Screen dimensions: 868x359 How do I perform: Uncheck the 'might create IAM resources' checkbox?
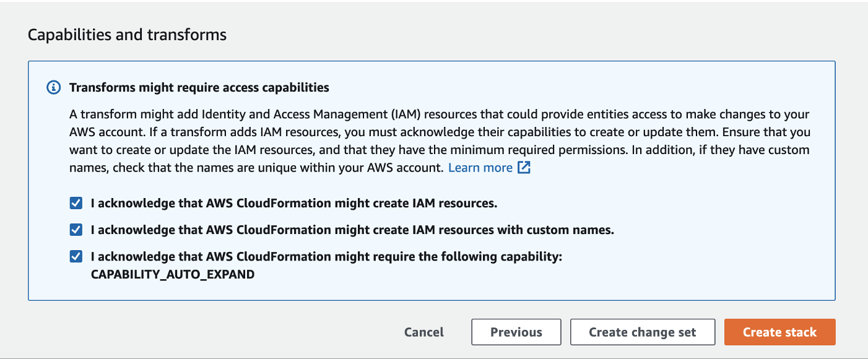[76, 203]
